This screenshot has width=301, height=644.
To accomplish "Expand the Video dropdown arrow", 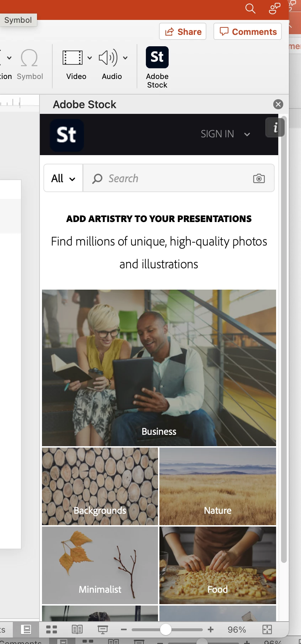I will (90, 58).
